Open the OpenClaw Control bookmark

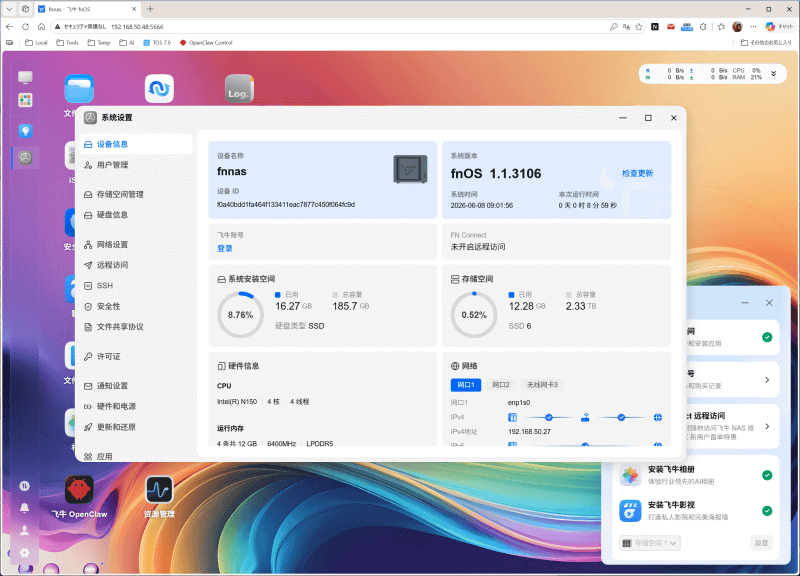pos(206,43)
